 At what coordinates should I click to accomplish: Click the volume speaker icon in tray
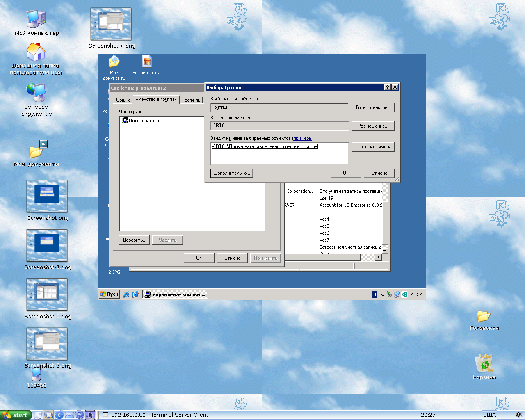coord(518,415)
